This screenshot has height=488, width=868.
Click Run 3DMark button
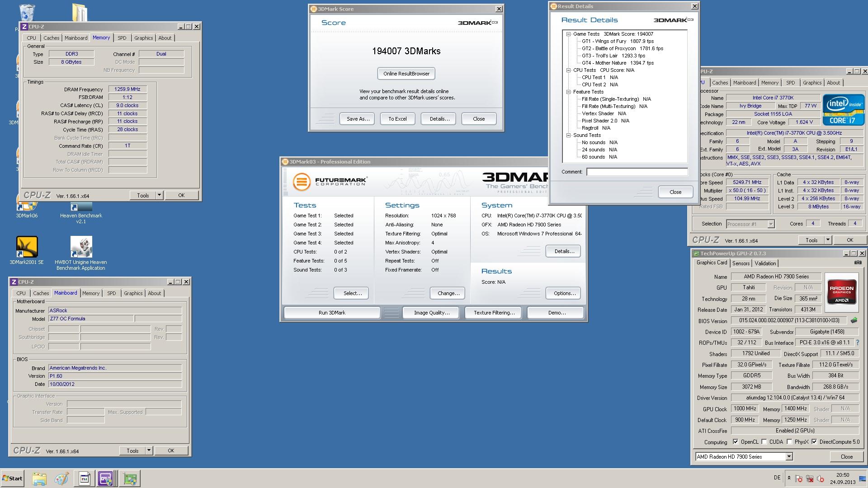tap(332, 313)
